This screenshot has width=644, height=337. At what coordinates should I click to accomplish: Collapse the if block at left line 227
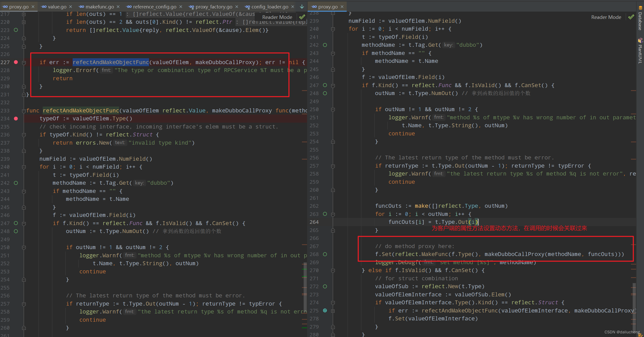click(x=24, y=62)
